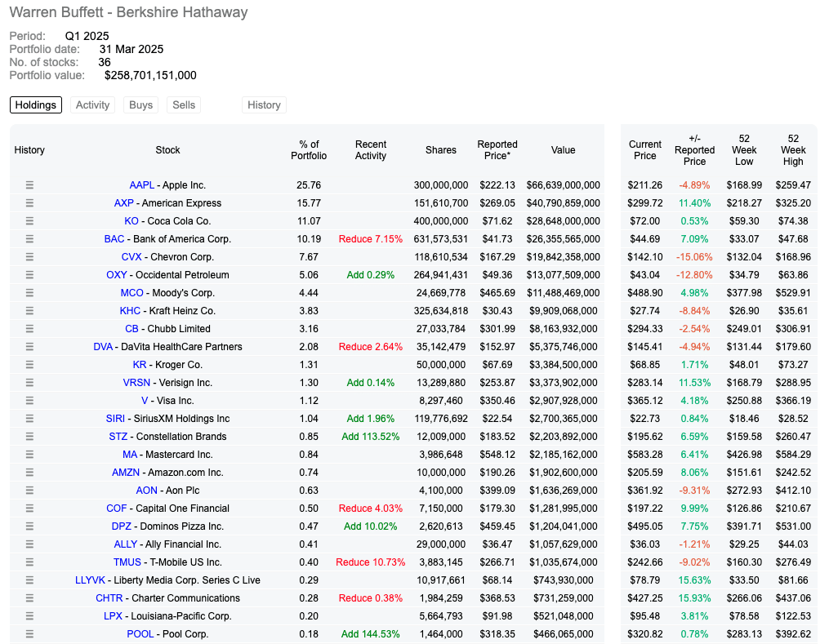829x644 pixels.
Task: Sort by % of Portfolio column header
Action: 309,150
